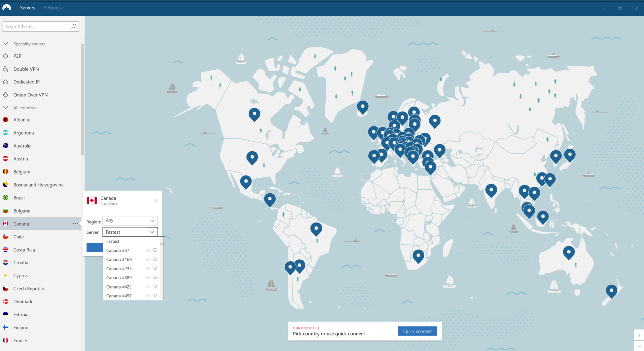Choose the Argentina flag icon
644x351 pixels.
(5, 132)
